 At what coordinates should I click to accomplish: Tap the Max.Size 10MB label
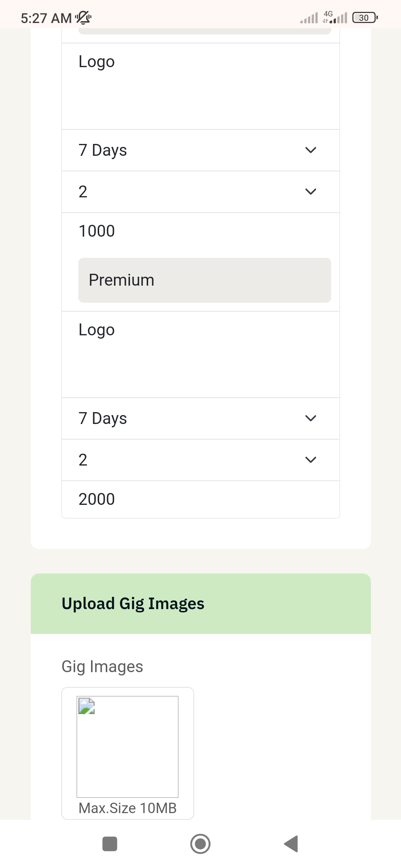click(127, 808)
